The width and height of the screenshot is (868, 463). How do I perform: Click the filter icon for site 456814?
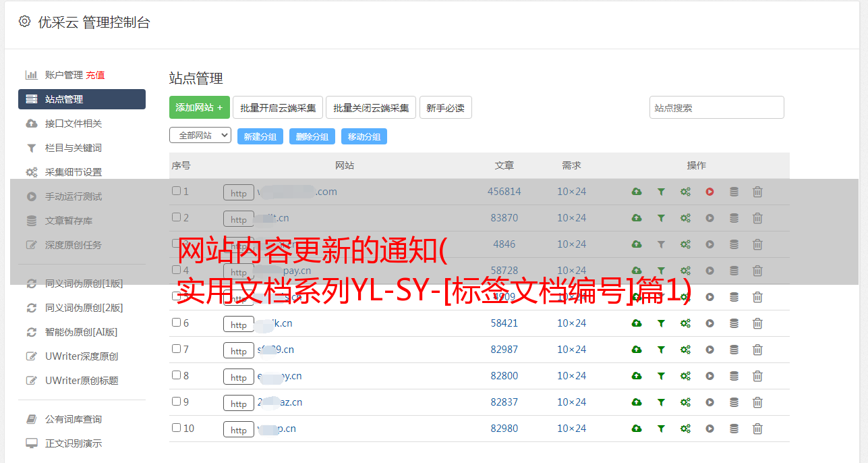pyautogui.click(x=661, y=192)
